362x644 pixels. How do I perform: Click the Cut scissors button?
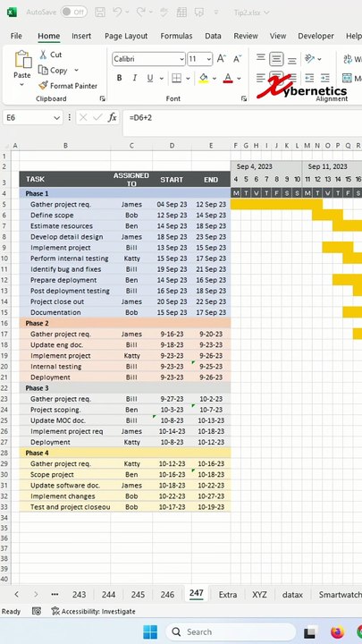click(50, 55)
